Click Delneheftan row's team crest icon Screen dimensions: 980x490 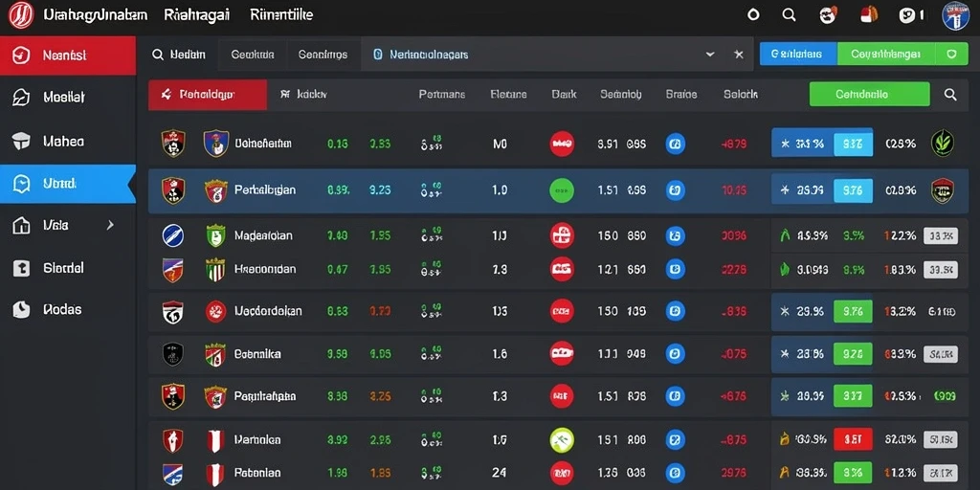pyautogui.click(x=216, y=144)
